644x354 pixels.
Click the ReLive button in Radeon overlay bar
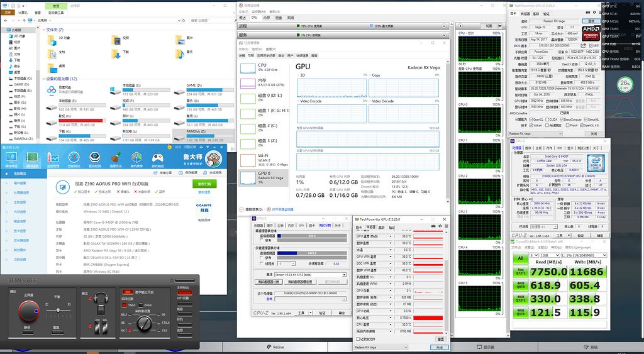click(275, 347)
